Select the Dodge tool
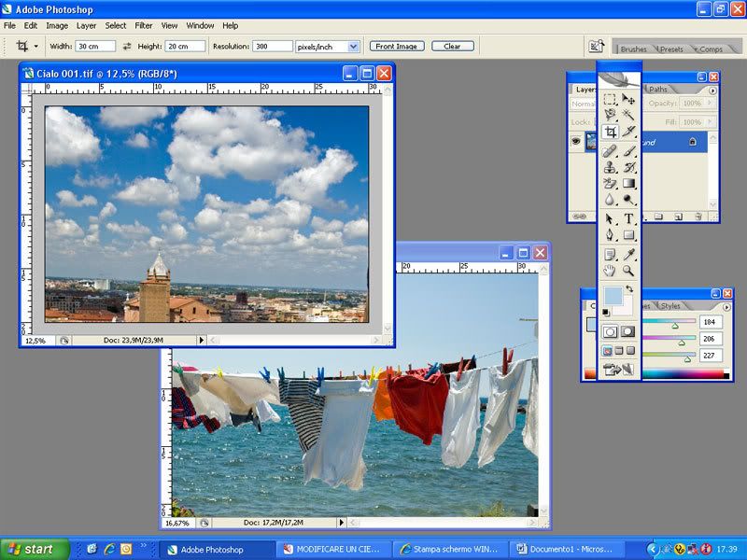747x560 pixels. click(628, 200)
